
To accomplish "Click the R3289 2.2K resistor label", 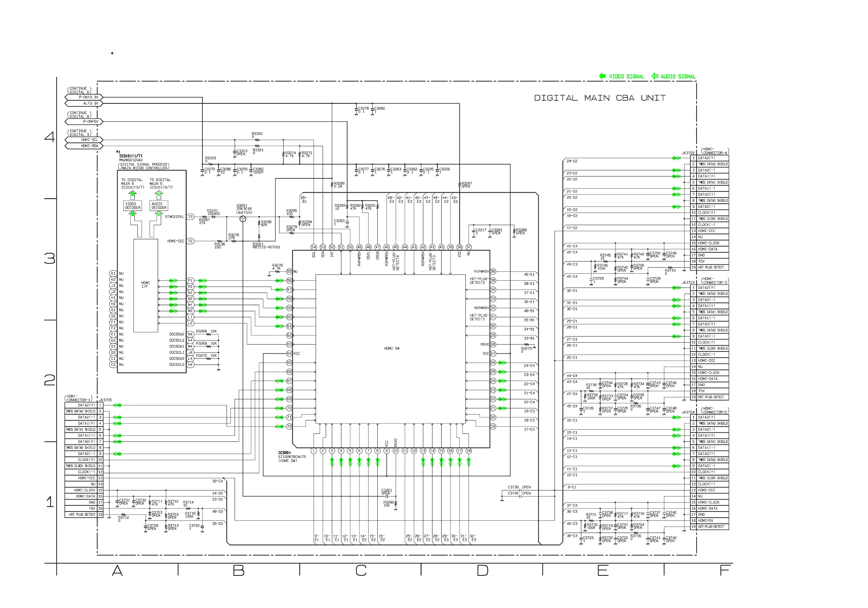I will tap(339, 185).
